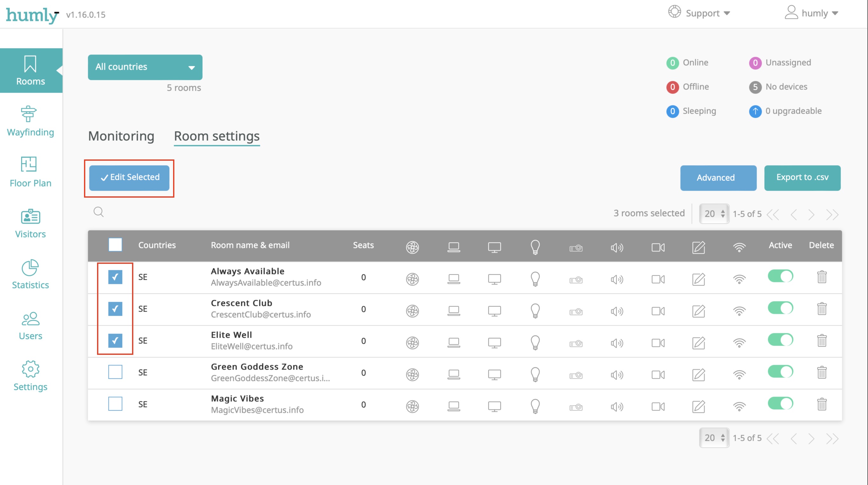Click the Room settings tab

(x=216, y=136)
